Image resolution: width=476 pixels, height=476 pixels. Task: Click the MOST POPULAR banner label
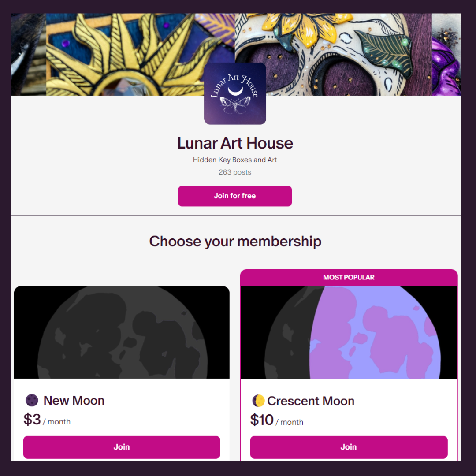click(349, 277)
